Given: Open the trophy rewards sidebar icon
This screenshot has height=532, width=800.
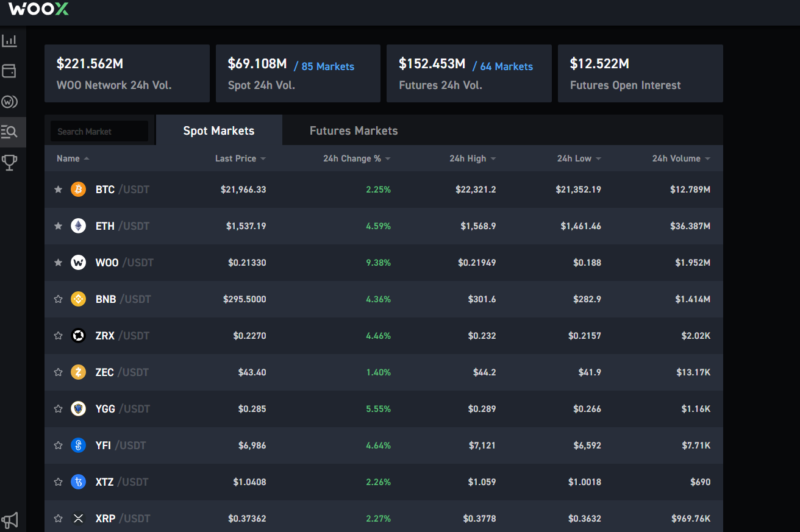Looking at the screenshot, I should [x=9, y=163].
